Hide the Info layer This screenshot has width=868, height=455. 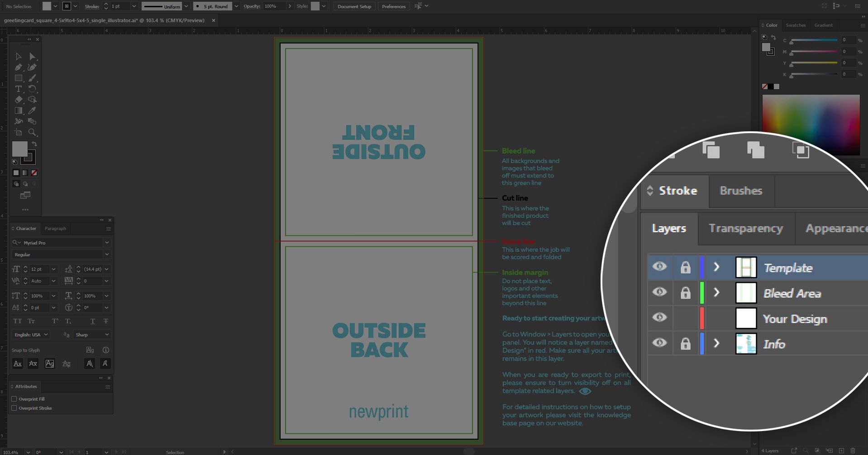[x=659, y=343]
